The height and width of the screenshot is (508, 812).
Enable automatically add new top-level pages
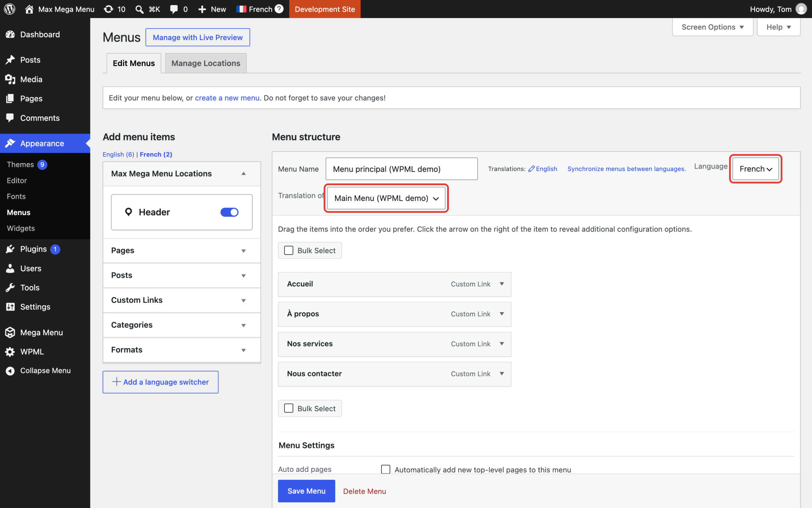coord(385,469)
